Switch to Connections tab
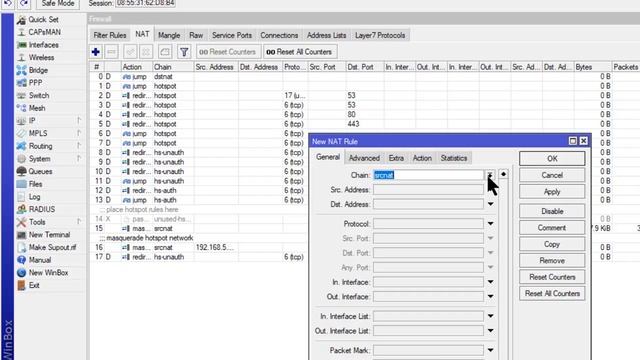The image size is (640, 360). pyautogui.click(x=279, y=36)
